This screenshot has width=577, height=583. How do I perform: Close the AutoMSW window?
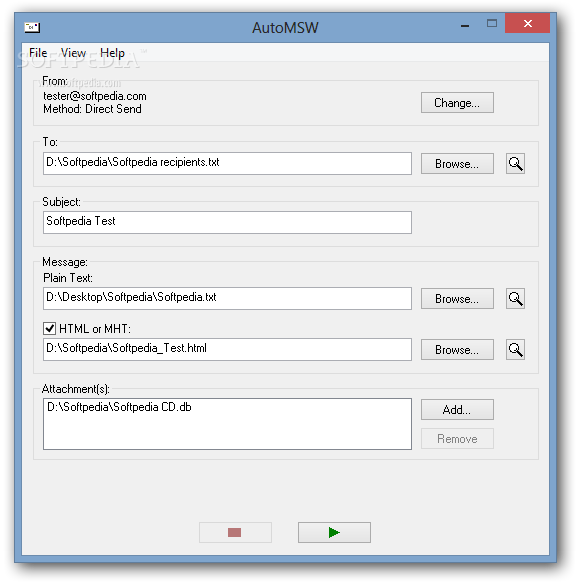point(527,23)
